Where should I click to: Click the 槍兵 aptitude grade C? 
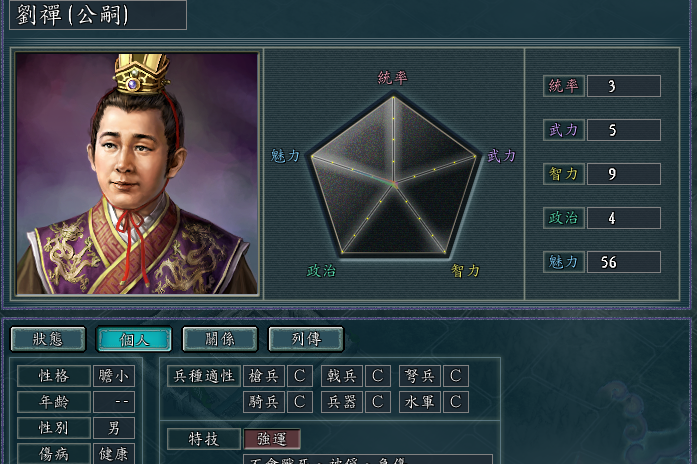tap(300, 376)
